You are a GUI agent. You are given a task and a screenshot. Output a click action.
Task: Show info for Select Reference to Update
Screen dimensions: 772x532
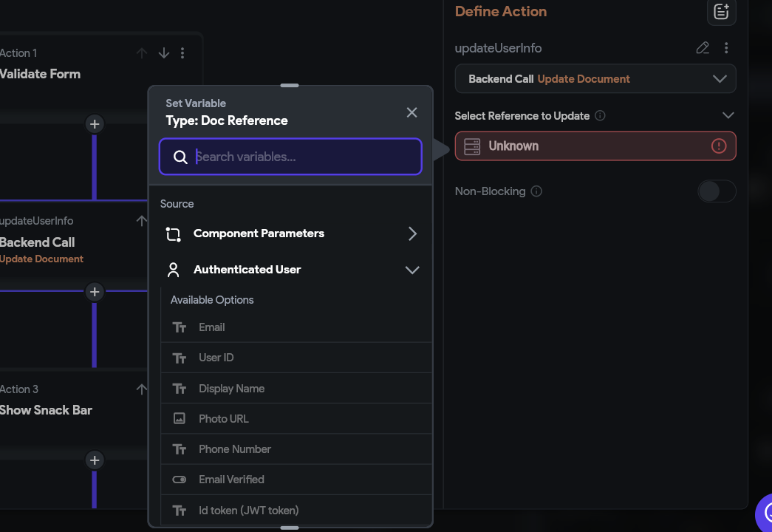[x=600, y=116]
